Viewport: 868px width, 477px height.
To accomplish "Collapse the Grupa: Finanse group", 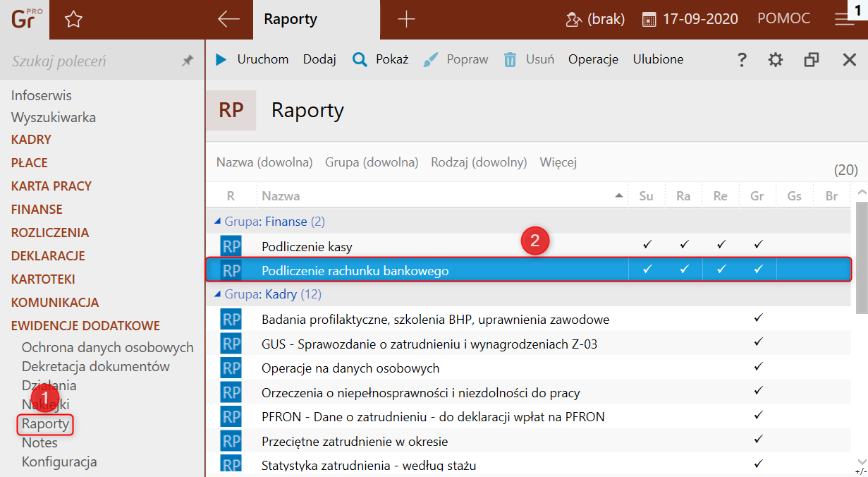I will (x=217, y=222).
